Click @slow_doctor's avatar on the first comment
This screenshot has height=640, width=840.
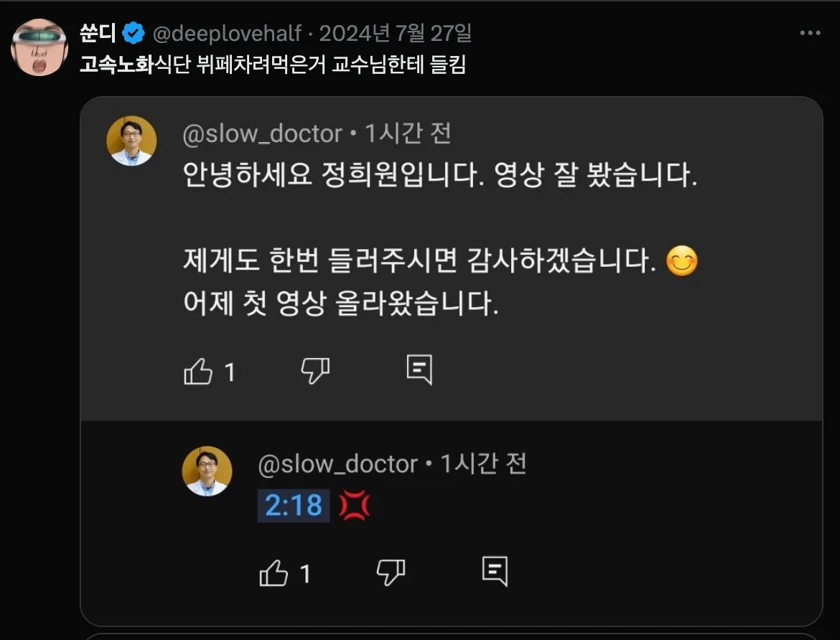pos(131,140)
